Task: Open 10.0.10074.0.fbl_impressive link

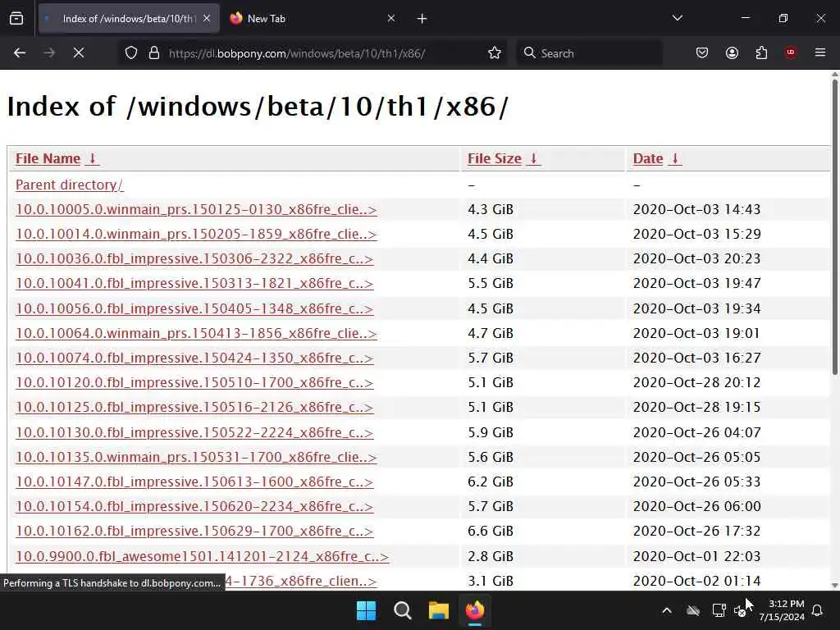Action: tap(194, 358)
